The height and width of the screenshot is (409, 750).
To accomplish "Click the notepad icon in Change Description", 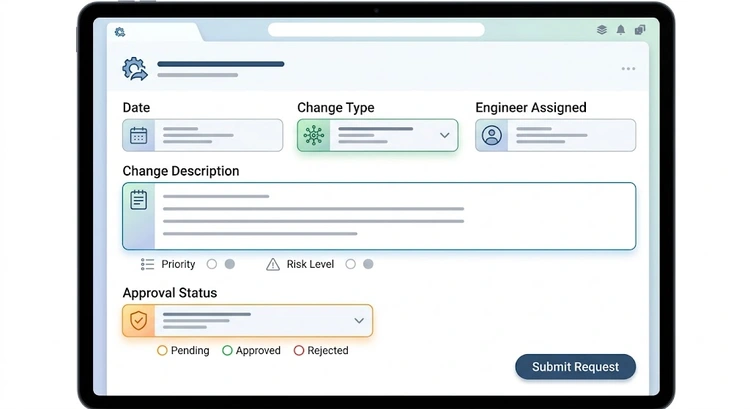I will 139,200.
